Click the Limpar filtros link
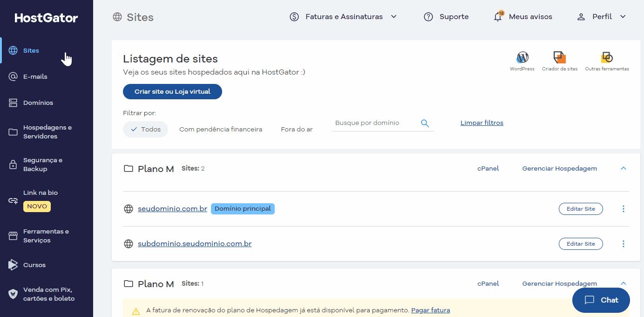The width and height of the screenshot is (644, 317). pyautogui.click(x=482, y=123)
